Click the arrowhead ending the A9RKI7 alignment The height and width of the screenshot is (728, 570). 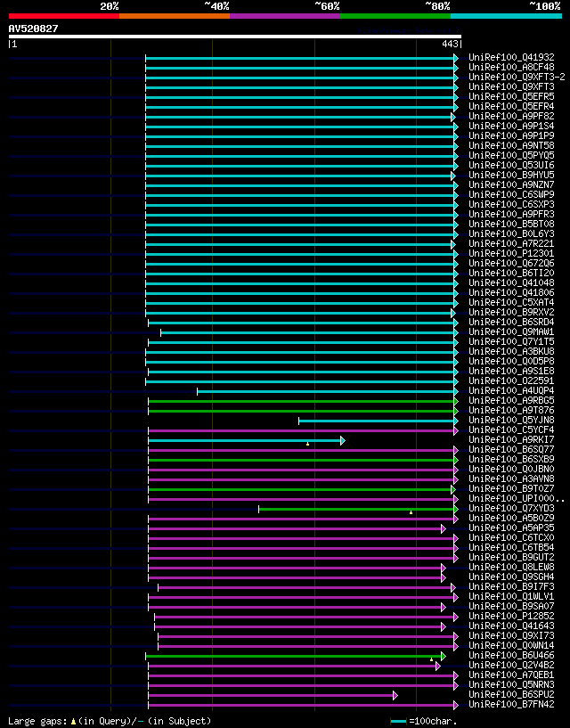coord(343,440)
